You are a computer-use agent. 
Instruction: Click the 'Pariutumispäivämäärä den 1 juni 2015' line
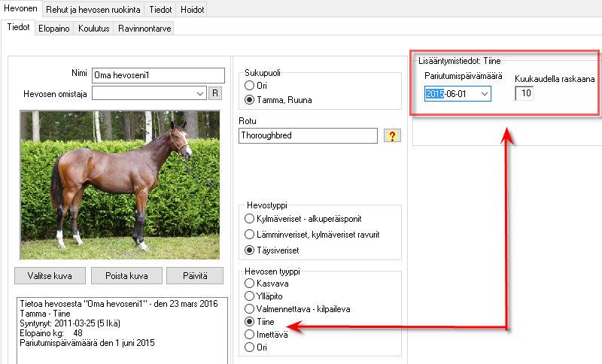click(87, 343)
